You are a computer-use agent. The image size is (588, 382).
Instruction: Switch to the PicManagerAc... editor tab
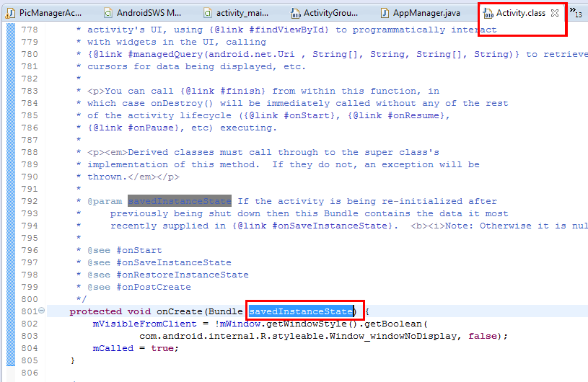pyautogui.click(x=44, y=13)
